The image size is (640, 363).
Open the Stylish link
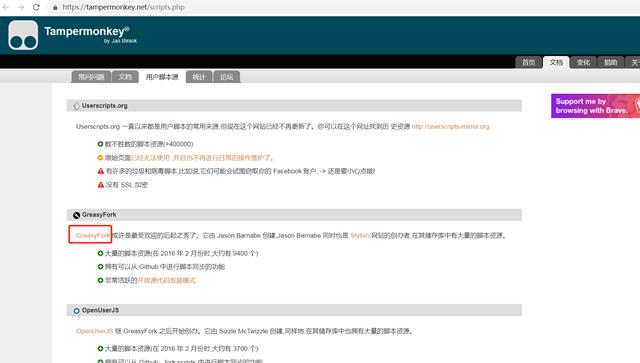click(x=360, y=236)
